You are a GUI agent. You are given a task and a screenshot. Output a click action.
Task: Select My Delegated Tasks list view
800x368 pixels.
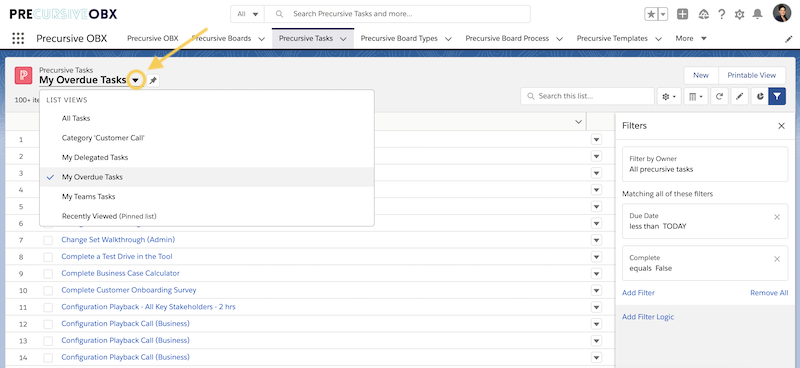coord(207,158)
